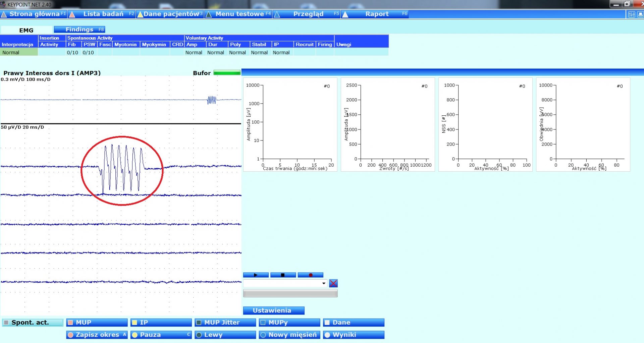Click the green Bufor progress bar
This screenshot has height=343, width=644.
pos(227,73)
